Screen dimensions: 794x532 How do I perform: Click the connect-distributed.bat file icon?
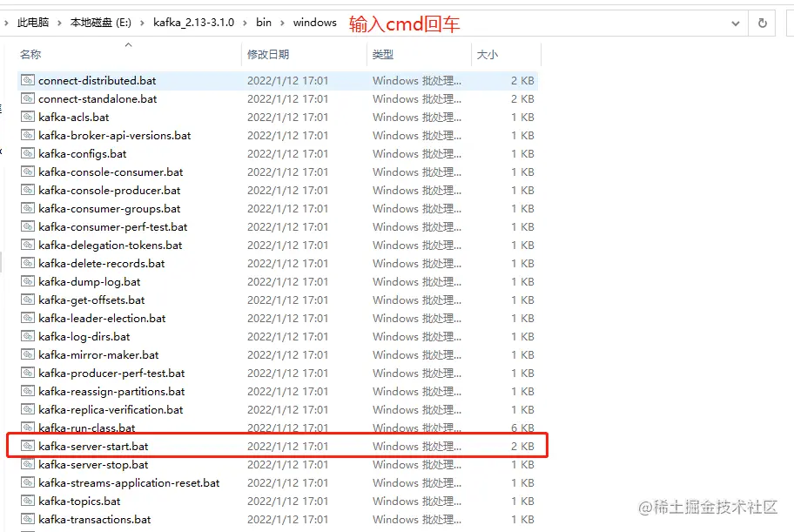[x=28, y=80]
